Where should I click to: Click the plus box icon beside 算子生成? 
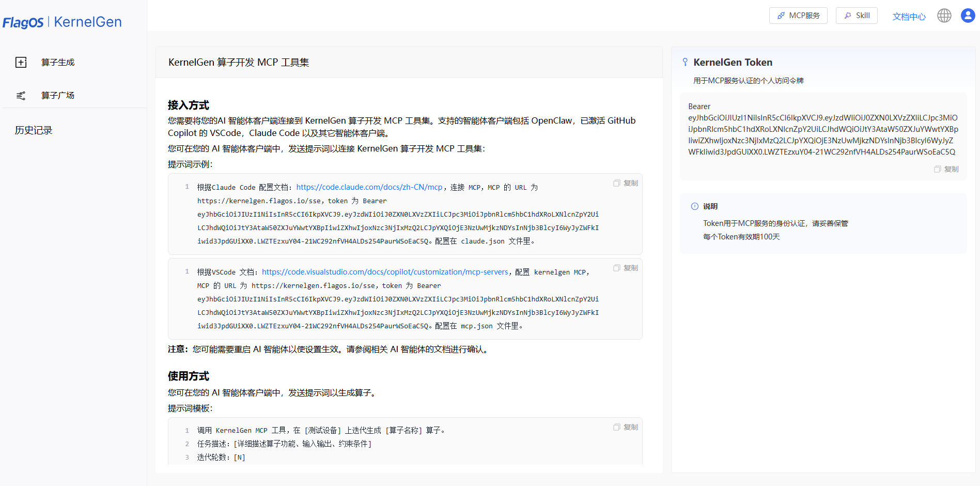21,63
